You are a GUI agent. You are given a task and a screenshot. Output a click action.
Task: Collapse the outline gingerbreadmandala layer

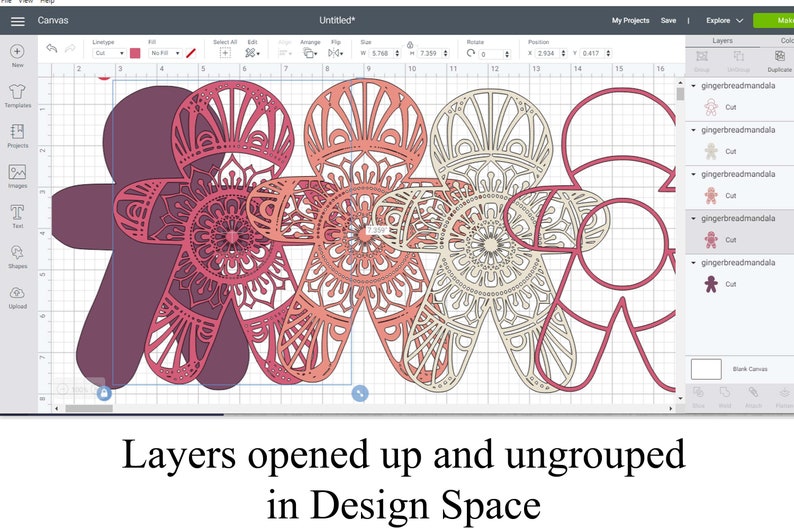pyautogui.click(x=694, y=86)
